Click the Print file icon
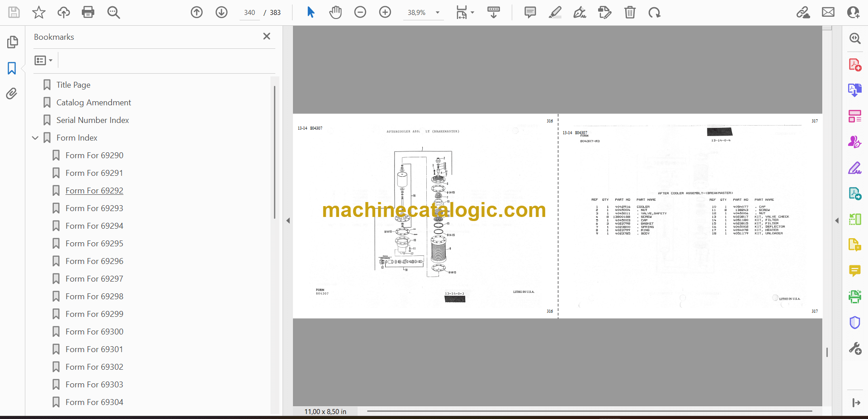The width and height of the screenshot is (868, 419). pyautogui.click(x=88, y=12)
